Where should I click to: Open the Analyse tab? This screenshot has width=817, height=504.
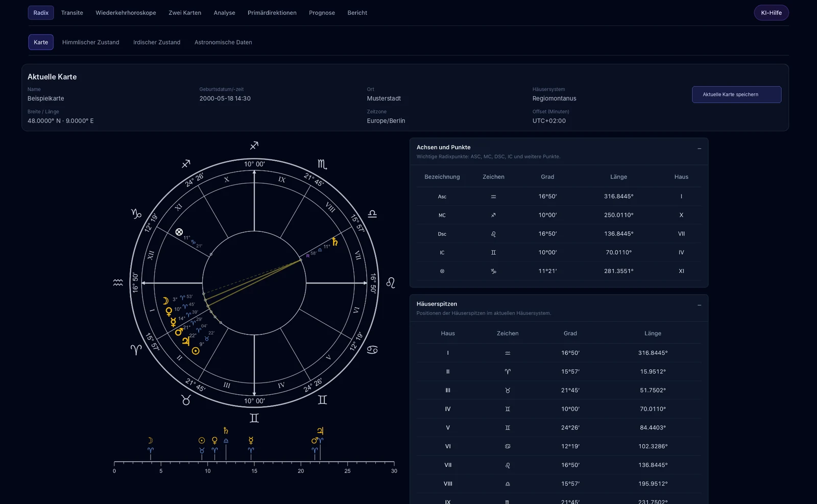224,13
